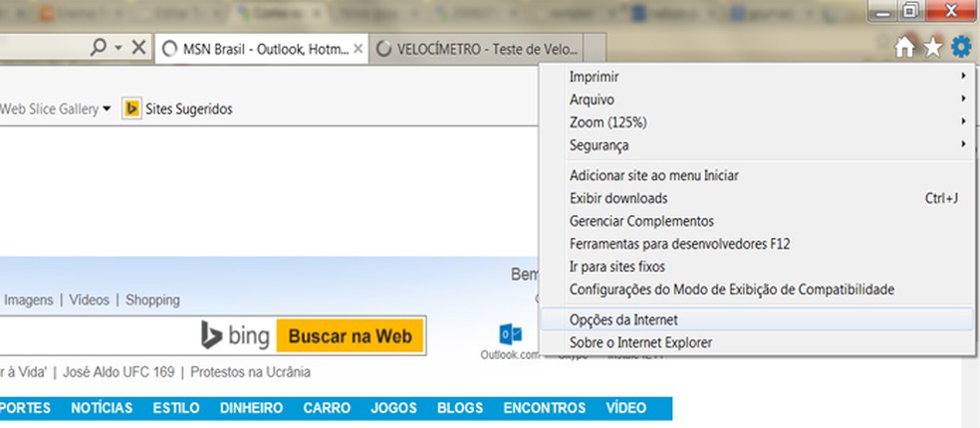Click the Buscar na Web button
The height and width of the screenshot is (428, 980).
[x=350, y=336]
